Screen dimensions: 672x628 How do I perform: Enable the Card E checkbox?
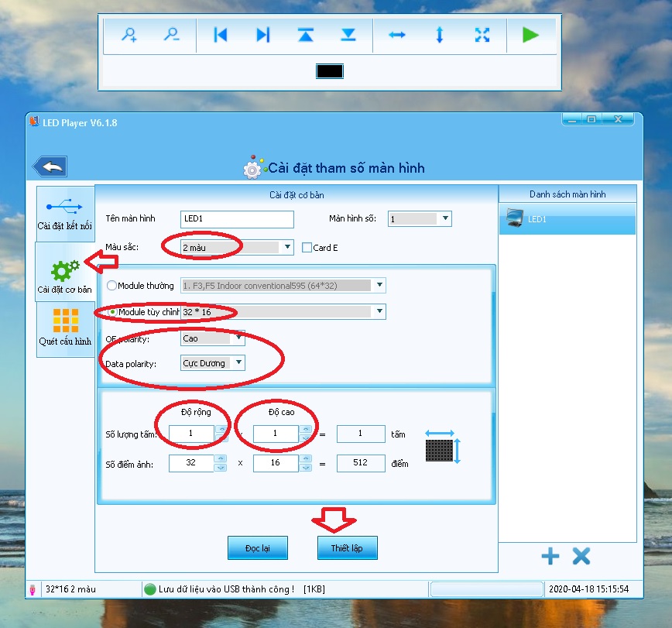tap(307, 248)
